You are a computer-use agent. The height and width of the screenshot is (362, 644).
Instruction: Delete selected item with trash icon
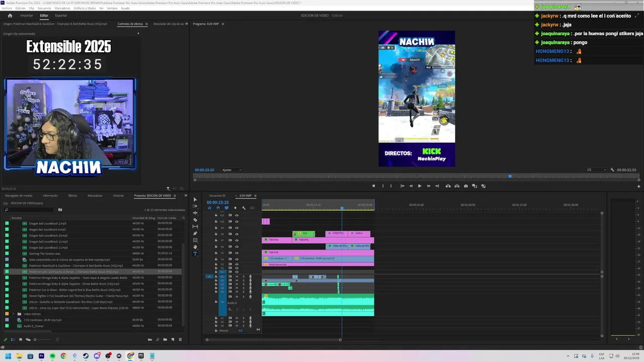click(x=180, y=340)
